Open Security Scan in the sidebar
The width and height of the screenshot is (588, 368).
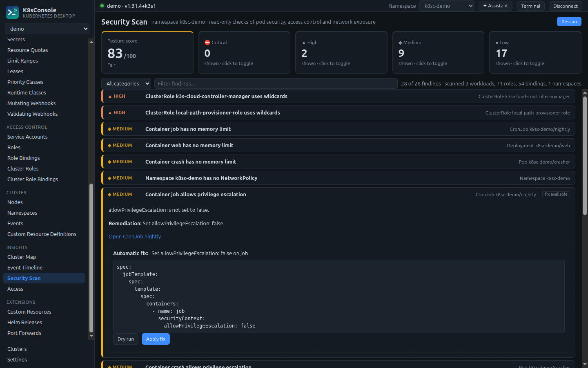coord(44,278)
